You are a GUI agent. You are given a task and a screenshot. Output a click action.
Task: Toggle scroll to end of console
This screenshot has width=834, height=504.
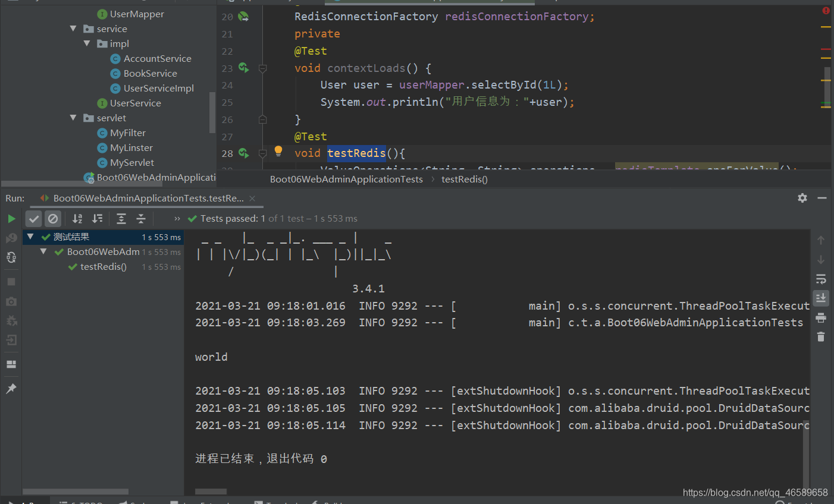(821, 298)
